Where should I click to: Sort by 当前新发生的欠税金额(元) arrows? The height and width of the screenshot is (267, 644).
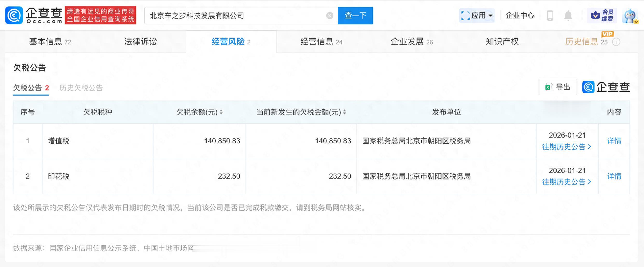click(345, 112)
